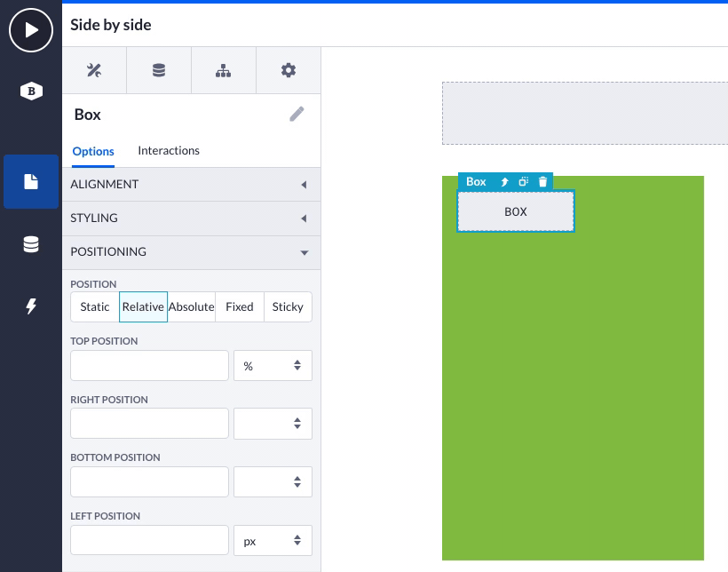Select the BOX component on canvas

coord(516,211)
